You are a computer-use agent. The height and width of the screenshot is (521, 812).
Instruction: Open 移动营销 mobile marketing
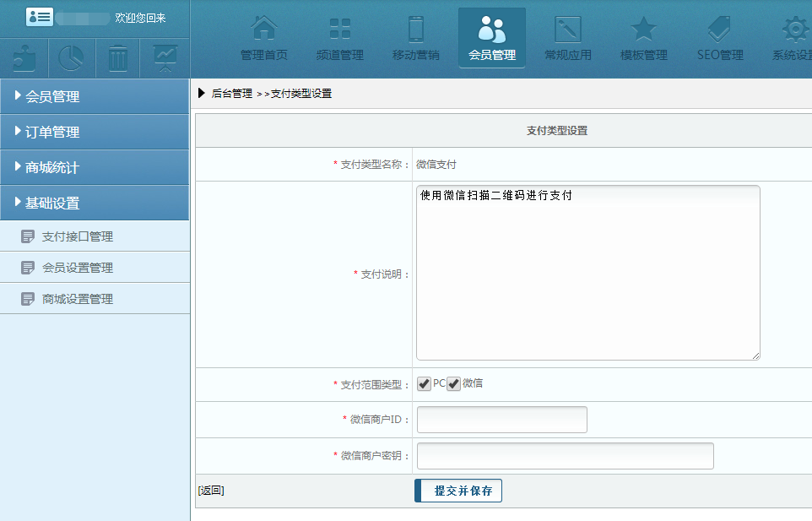click(415, 38)
